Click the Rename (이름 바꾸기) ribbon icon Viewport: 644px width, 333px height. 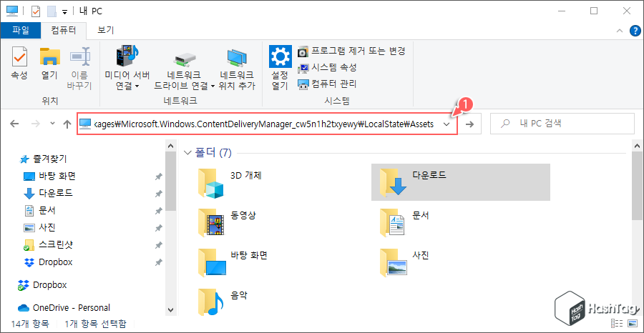click(79, 68)
